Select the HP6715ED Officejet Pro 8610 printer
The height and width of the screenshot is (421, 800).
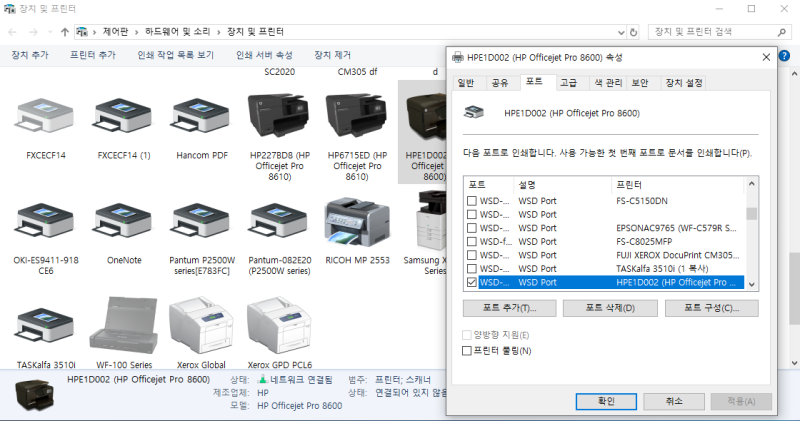click(357, 115)
